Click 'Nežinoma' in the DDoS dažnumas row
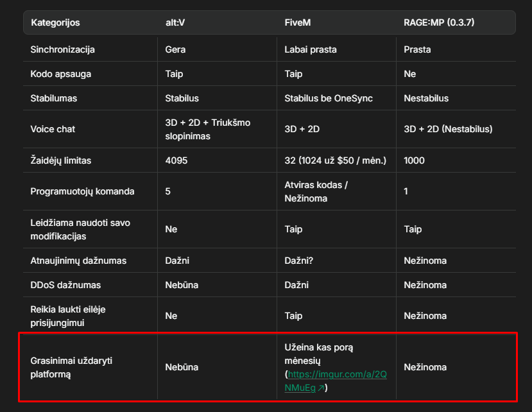This screenshot has width=532, height=412. [425, 285]
